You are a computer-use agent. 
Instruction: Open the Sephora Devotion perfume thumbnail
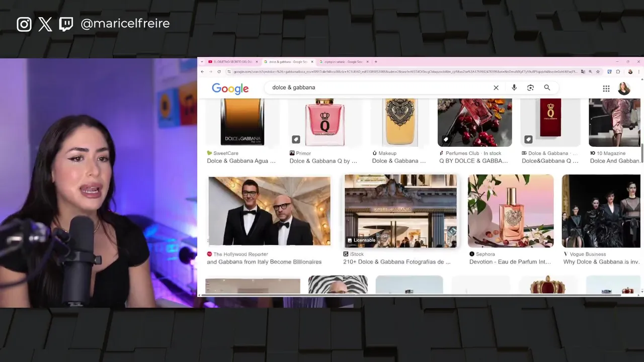(511, 211)
